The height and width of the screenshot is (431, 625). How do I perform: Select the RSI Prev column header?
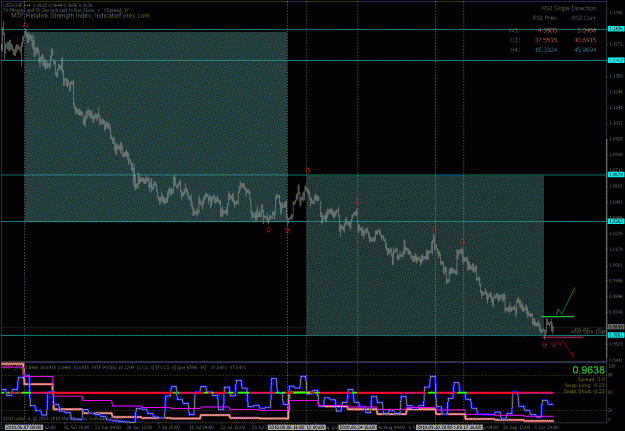[x=545, y=18]
